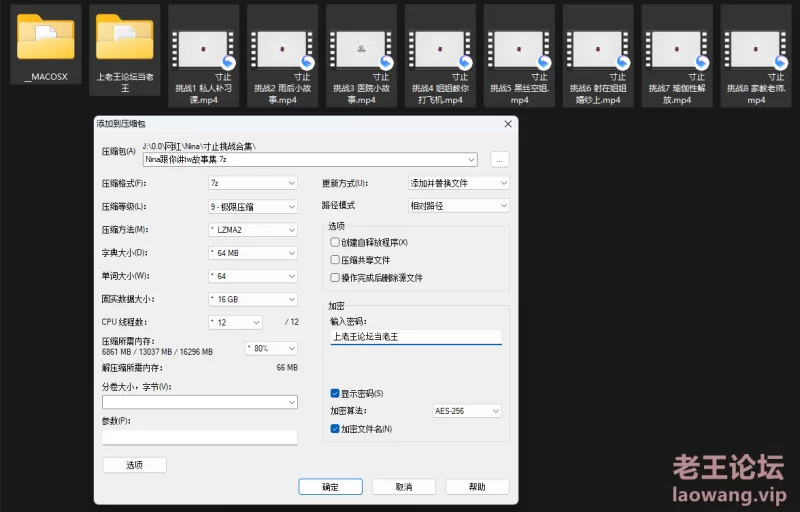Uncheck the 显示密码 checkbox
The image size is (800, 512).
click(x=335, y=393)
